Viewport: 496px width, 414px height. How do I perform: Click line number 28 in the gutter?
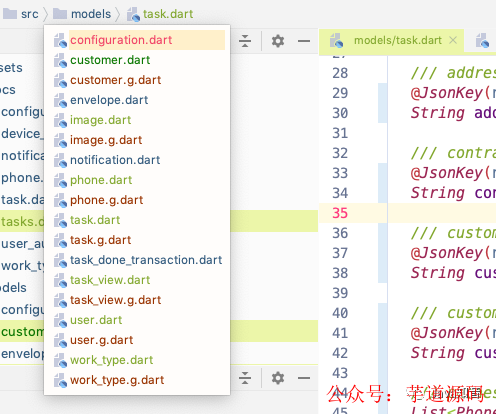[x=340, y=73]
